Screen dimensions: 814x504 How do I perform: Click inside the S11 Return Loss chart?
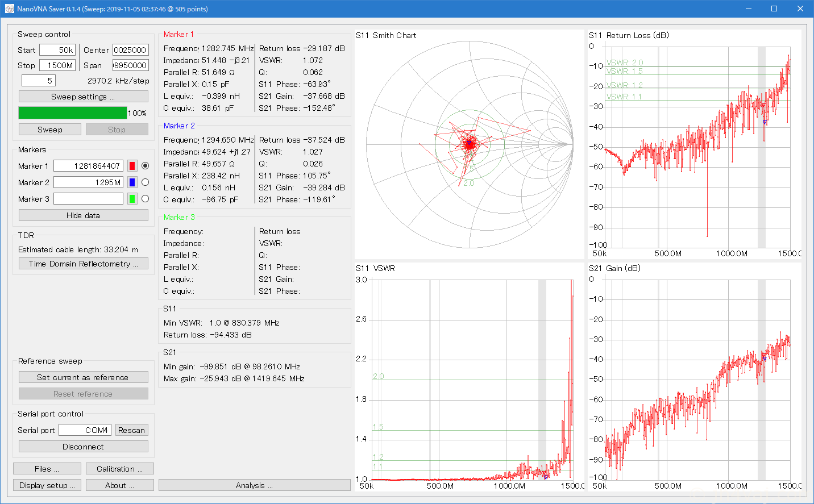tap(695, 144)
